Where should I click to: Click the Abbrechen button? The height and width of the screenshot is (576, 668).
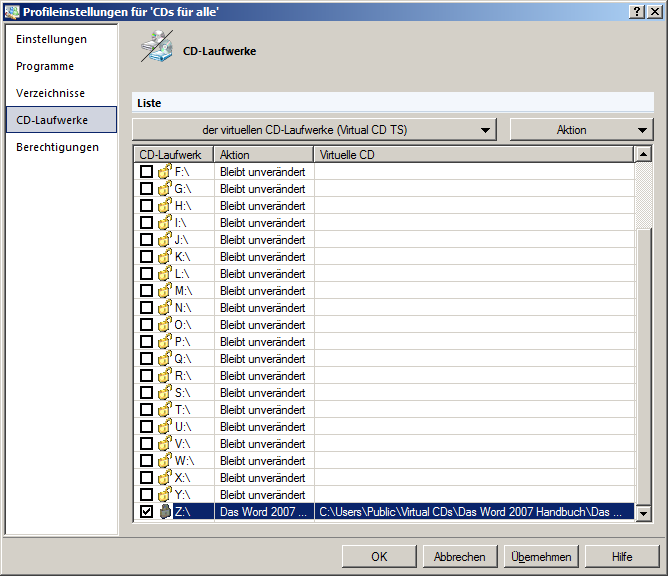tap(460, 557)
